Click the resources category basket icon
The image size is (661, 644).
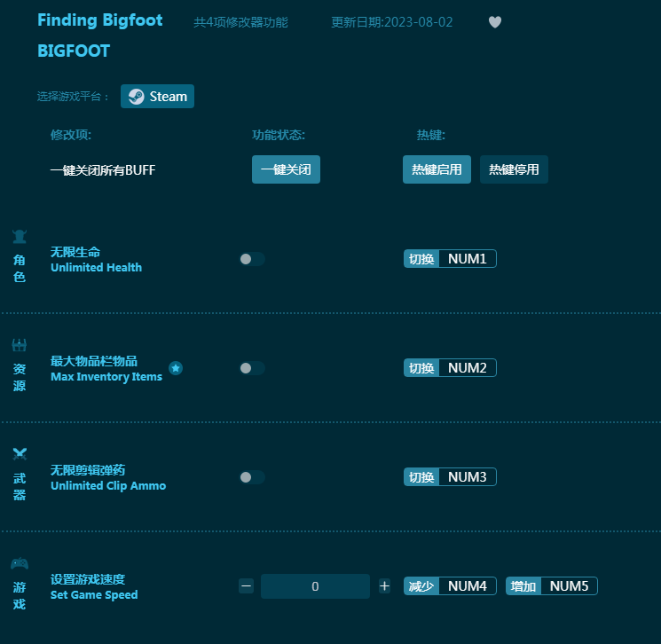pos(20,345)
